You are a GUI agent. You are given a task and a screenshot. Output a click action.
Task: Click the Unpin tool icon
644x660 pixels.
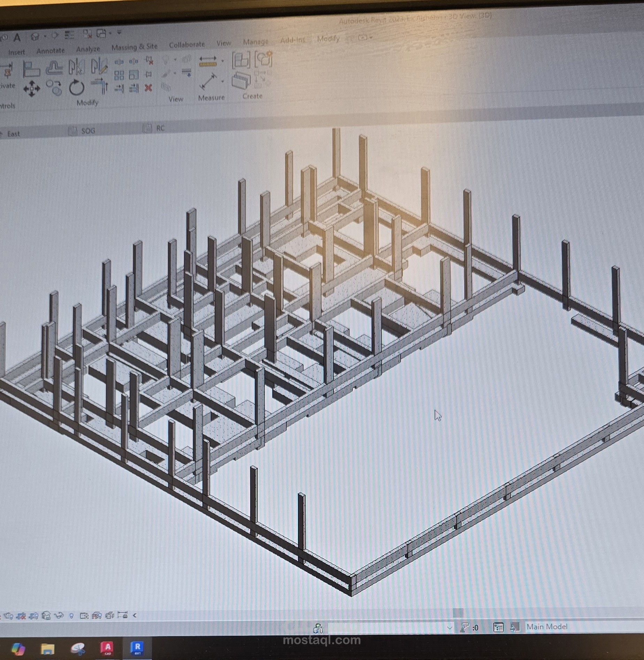point(149,61)
